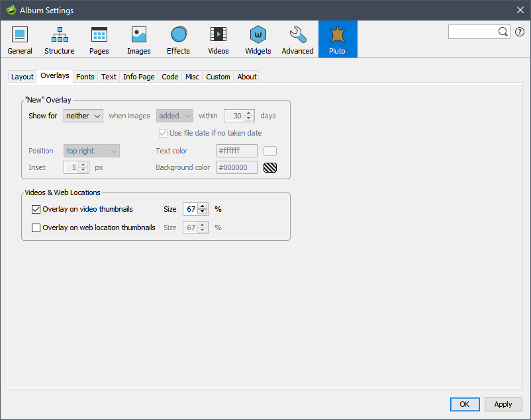Viewport: 531px width, 420px height.
Task: Switch to the Layout tab
Action: click(x=23, y=77)
